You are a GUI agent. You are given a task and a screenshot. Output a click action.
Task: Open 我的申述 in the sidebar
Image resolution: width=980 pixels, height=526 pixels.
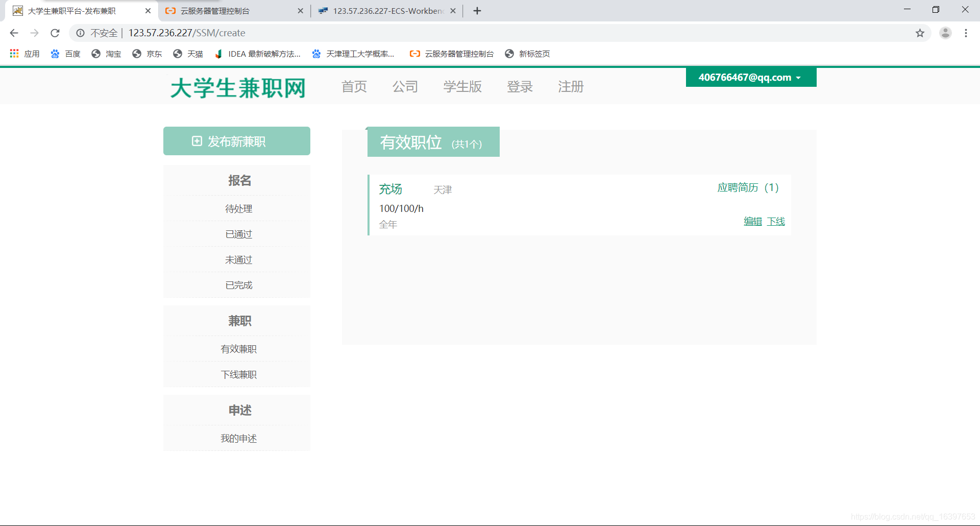click(239, 438)
